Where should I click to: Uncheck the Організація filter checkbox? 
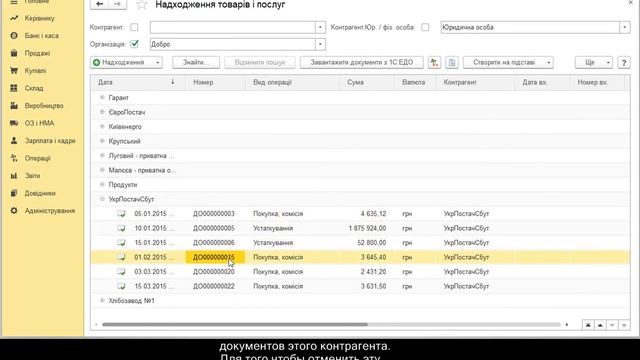point(134,44)
